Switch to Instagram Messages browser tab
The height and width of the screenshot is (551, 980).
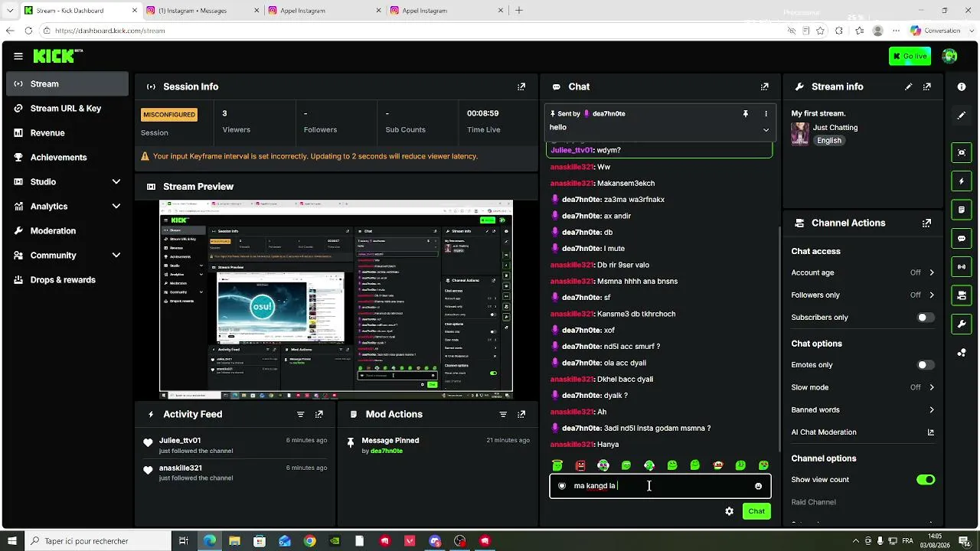[201, 11]
